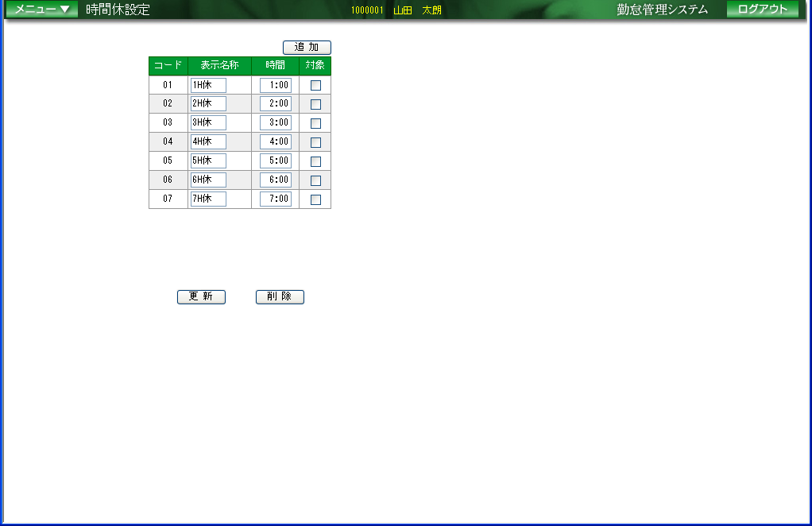Viewport: 812px width, 526px height.
Task: Click code cell 01
Action: click(x=168, y=85)
